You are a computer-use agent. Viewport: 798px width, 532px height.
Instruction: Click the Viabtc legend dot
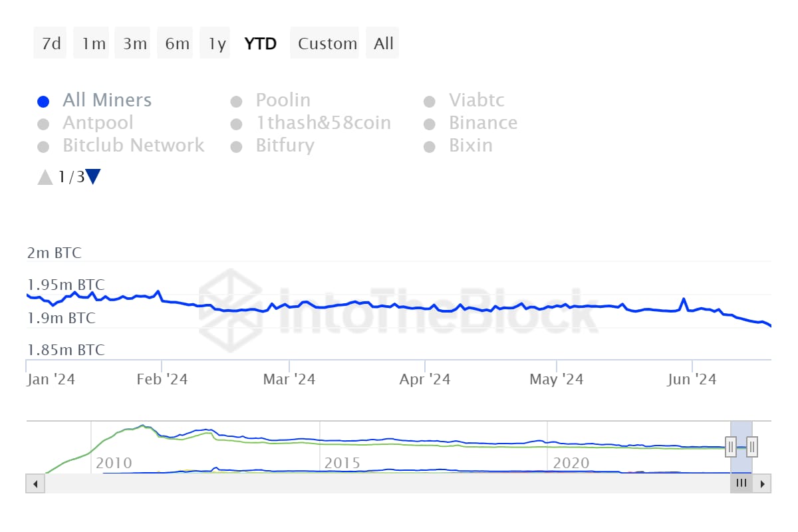(430, 102)
